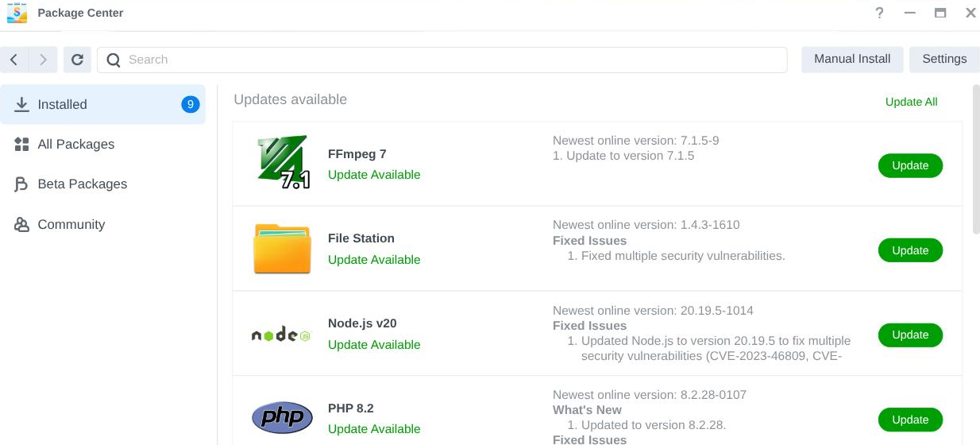The width and height of the screenshot is (980, 445).
Task: Click 'Update to version 7.1.5' text
Action: pyautogui.click(x=631, y=156)
